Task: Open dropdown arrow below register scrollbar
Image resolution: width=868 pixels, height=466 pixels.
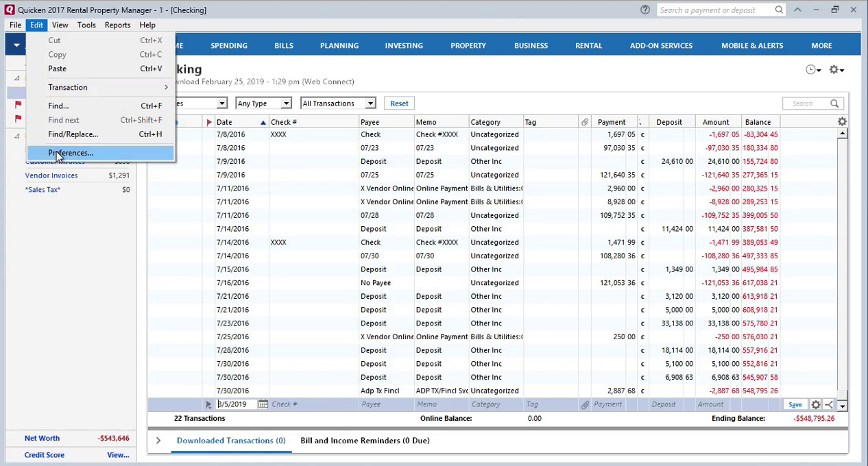Action: [x=842, y=406]
